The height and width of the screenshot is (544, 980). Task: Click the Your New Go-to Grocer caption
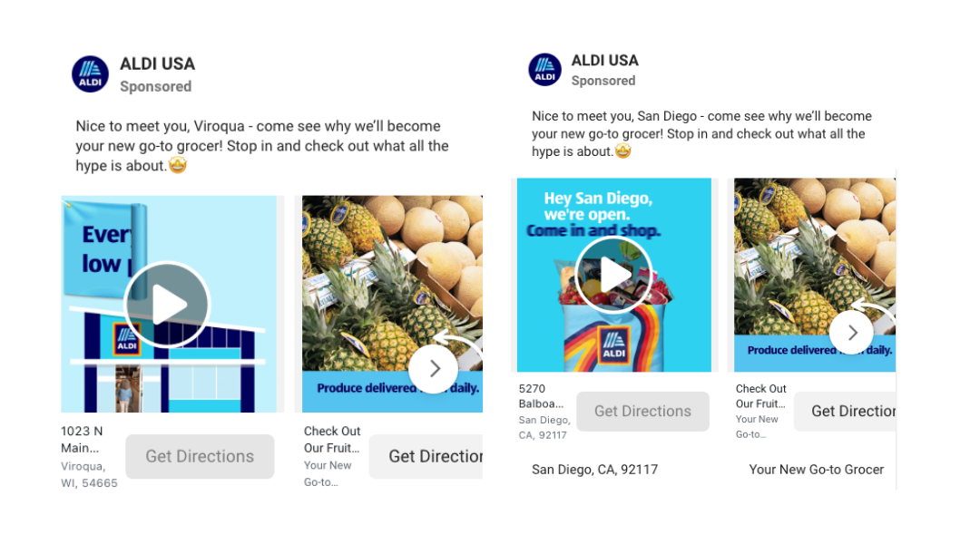(817, 470)
